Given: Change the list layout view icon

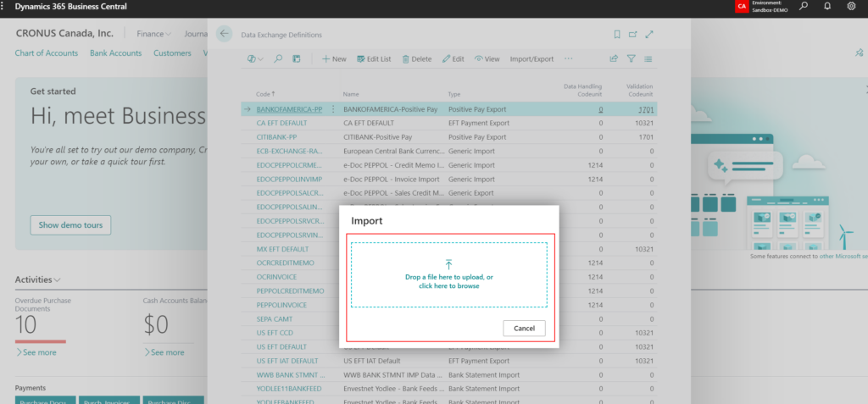Looking at the screenshot, I should click(x=648, y=58).
